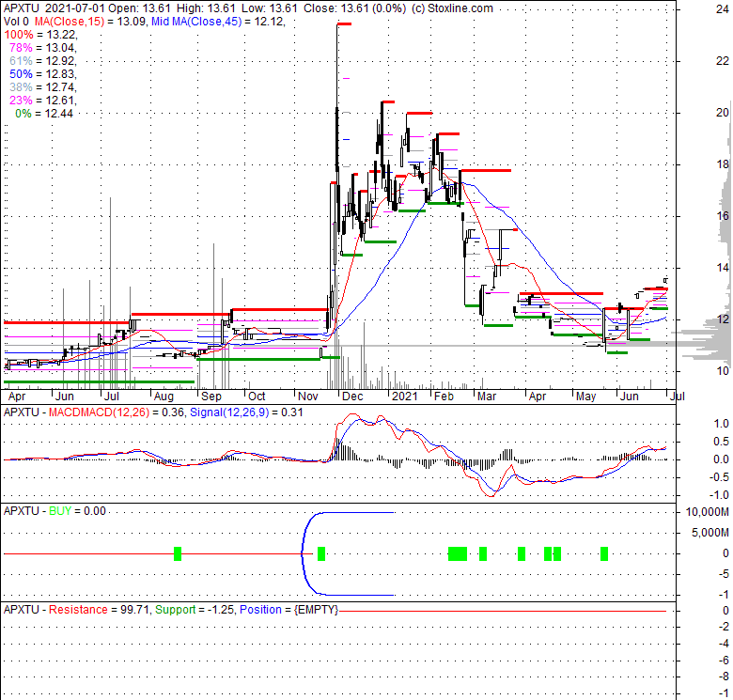Click the 'BUY = 0.00' indicator label
733x700 pixels.
78,511
